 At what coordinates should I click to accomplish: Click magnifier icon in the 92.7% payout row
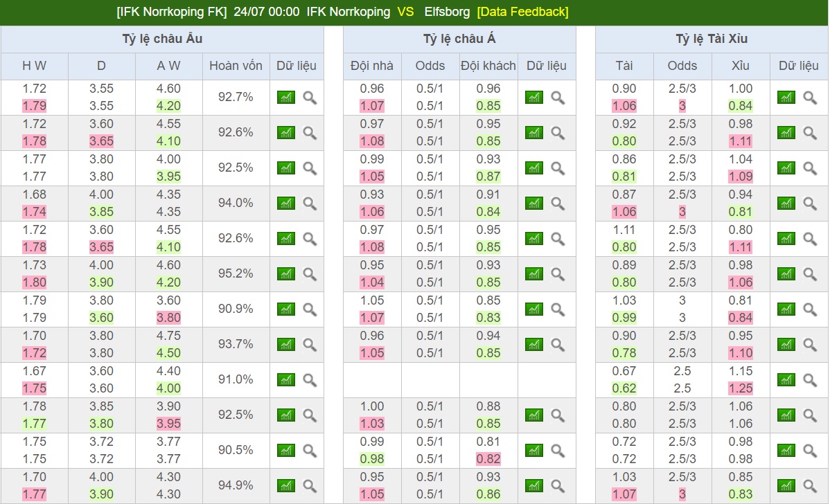(x=310, y=98)
